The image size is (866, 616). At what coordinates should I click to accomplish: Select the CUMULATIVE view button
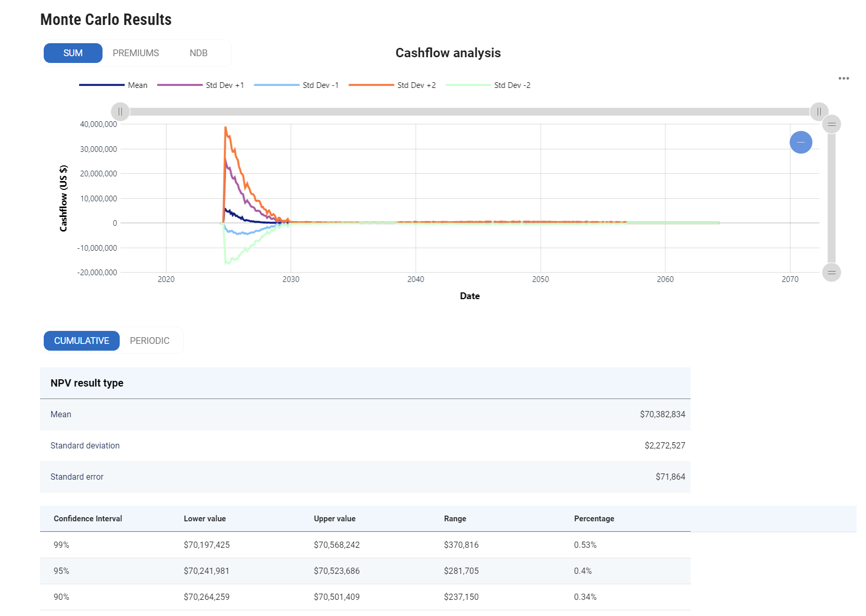82,341
